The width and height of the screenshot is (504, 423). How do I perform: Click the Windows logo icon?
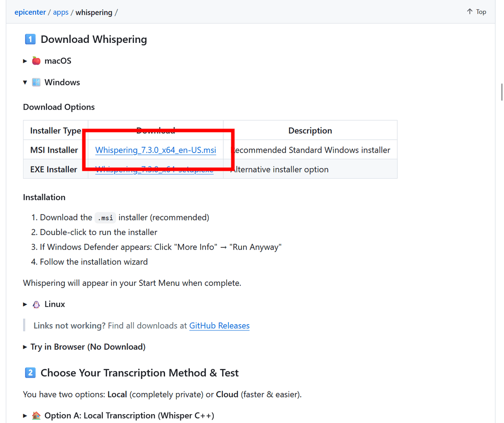coord(37,82)
